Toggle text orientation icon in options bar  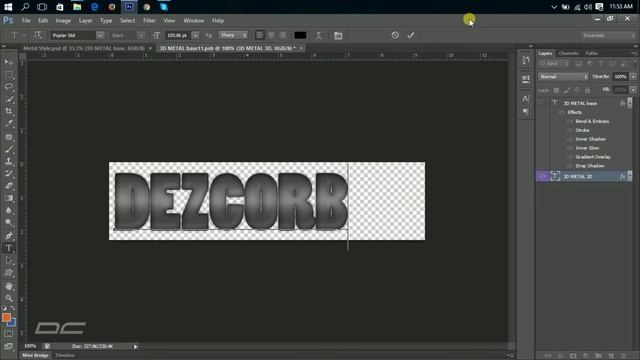coord(38,36)
